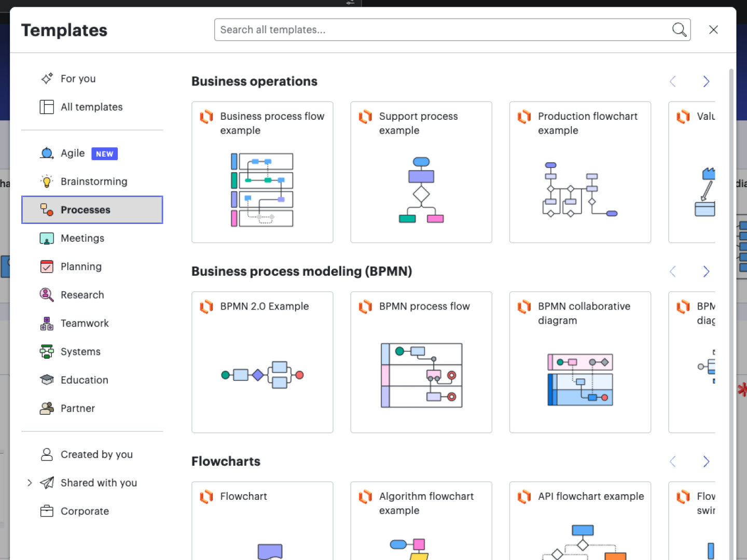
Task: Select the Systems category icon
Action: coord(47,352)
